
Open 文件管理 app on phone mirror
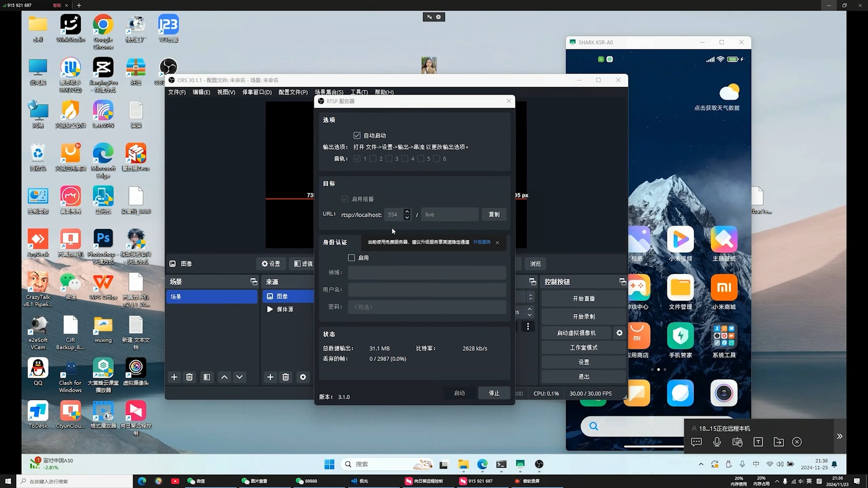[x=680, y=292]
